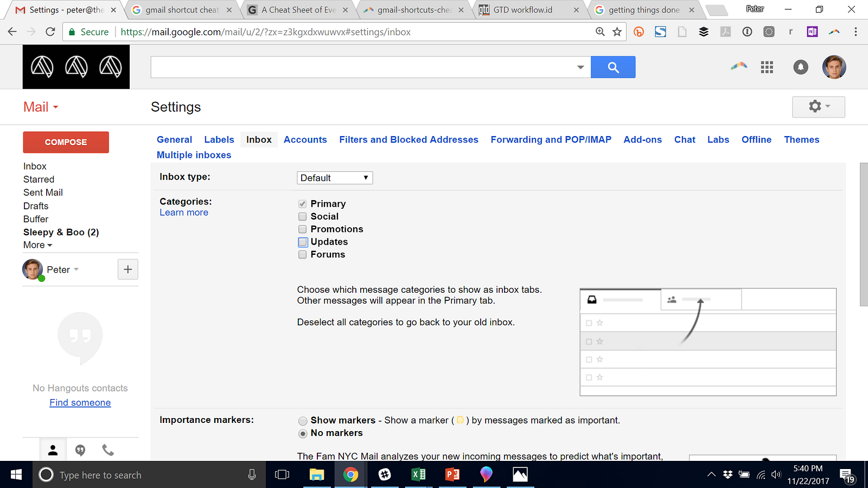
Task: Open the Labels settings tab
Action: [219, 140]
